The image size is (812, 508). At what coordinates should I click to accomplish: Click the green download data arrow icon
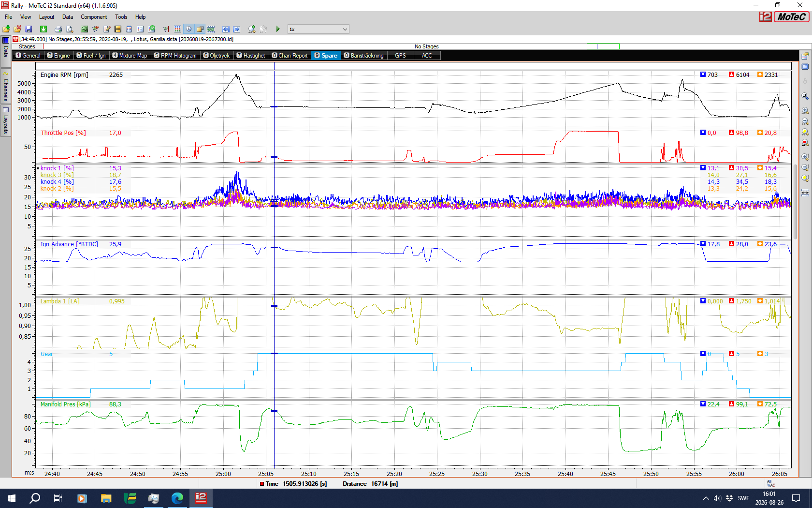pos(43,29)
